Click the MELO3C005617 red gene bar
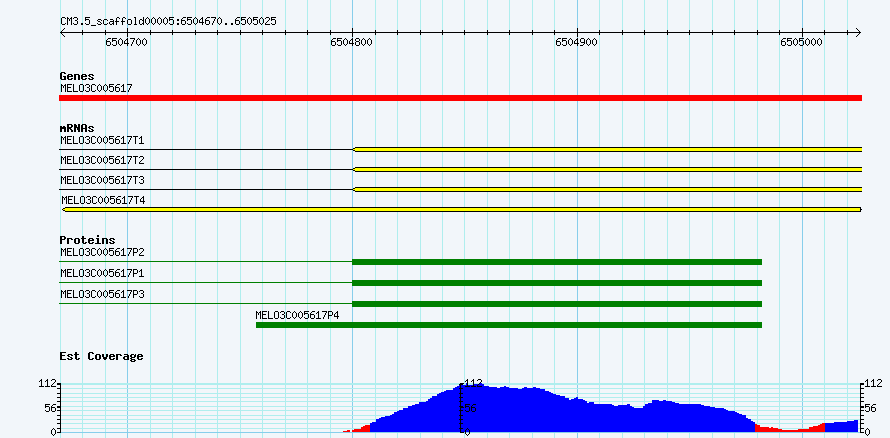Screen dimensions: 890x438 [460, 98]
